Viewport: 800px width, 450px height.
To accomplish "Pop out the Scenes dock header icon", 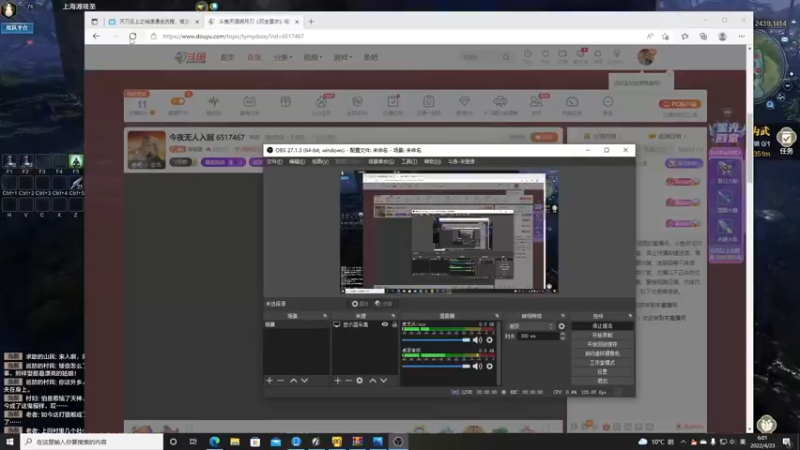I will click(x=324, y=316).
